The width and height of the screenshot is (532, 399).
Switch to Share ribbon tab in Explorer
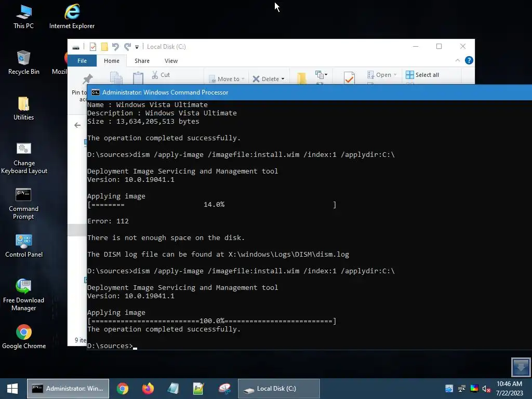click(x=142, y=61)
